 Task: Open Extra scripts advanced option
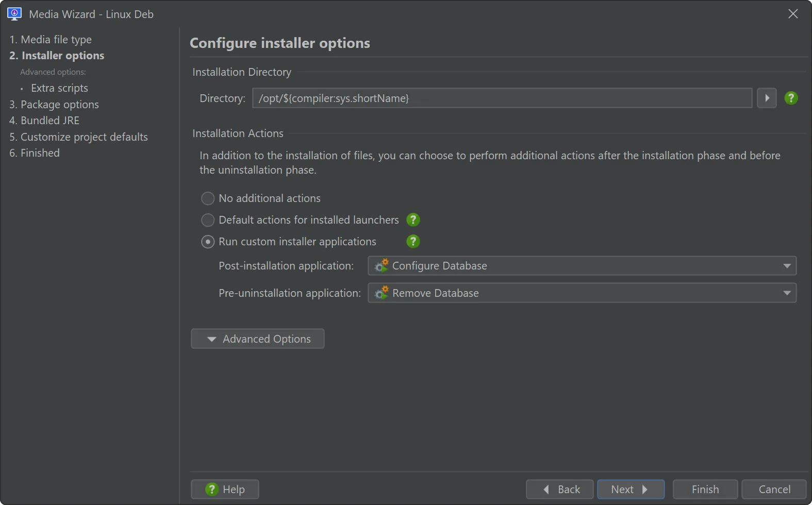click(59, 88)
